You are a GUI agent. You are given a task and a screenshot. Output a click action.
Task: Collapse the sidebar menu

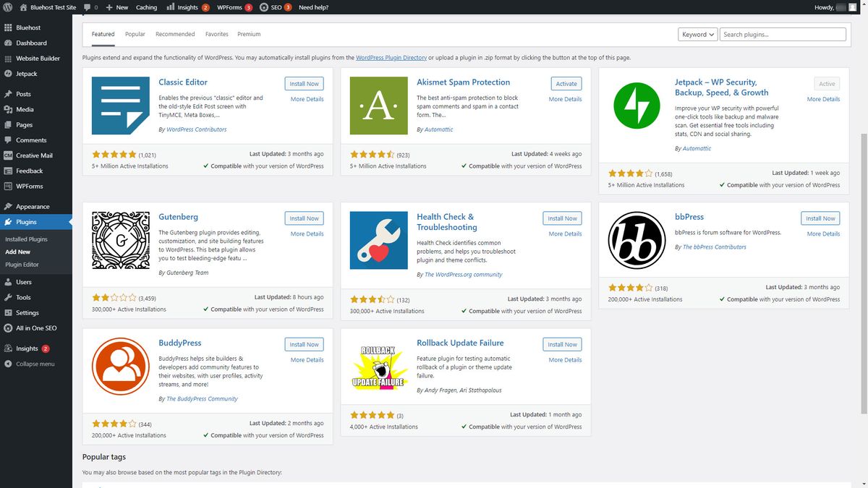(36, 364)
